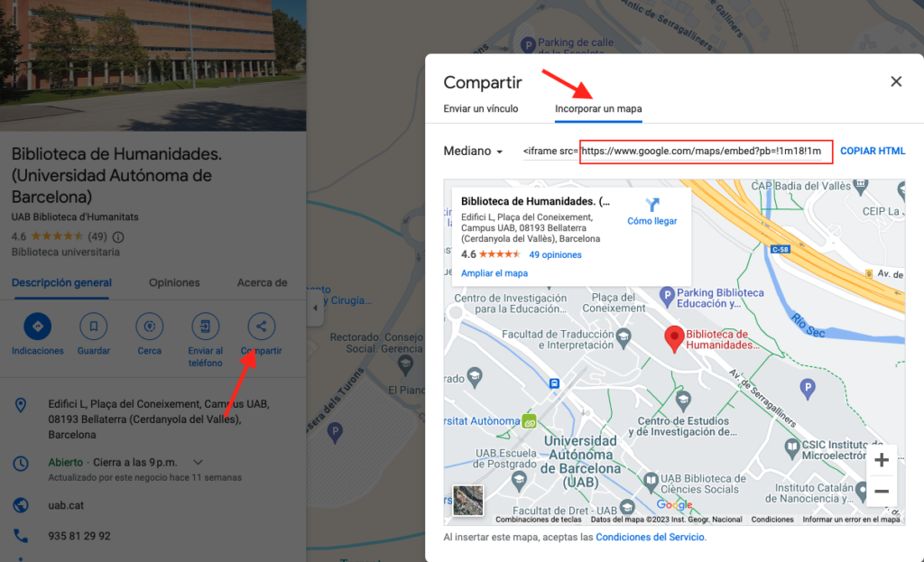
Task: Click the rating info icon
Action: (x=118, y=237)
